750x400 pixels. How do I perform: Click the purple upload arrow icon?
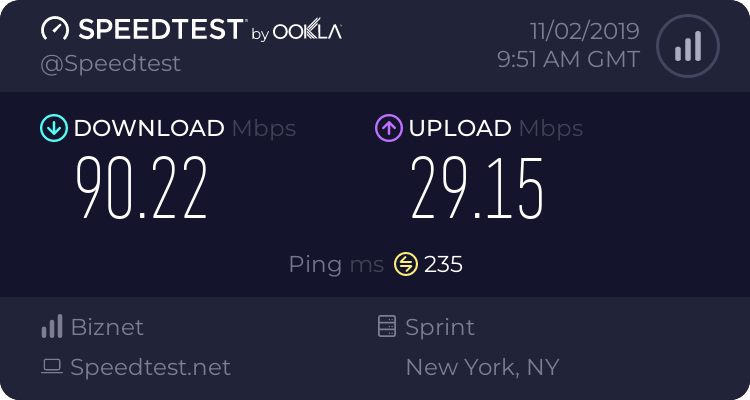point(388,128)
